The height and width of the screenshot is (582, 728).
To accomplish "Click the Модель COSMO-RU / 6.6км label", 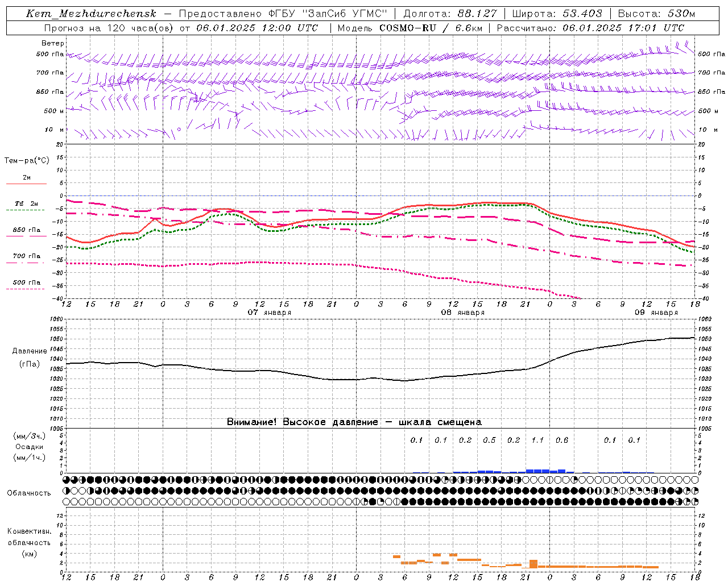I will (409, 28).
